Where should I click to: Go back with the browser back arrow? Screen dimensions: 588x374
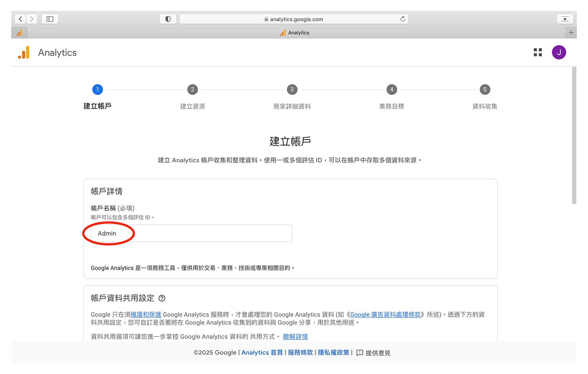tap(20, 19)
